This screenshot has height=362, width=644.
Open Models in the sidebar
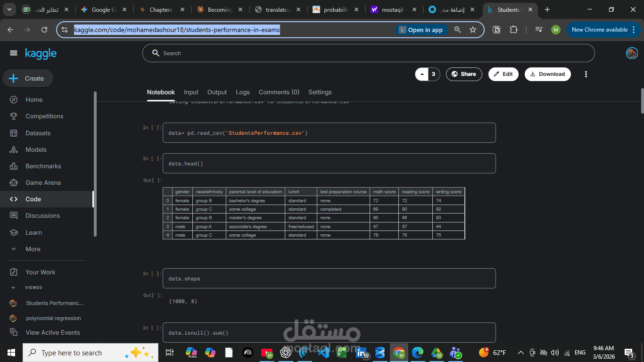coord(36,149)
